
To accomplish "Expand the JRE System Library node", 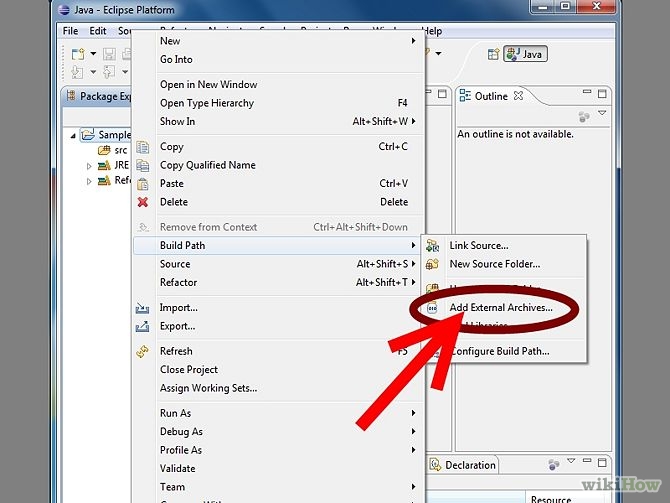I will [x=89, y=166].
